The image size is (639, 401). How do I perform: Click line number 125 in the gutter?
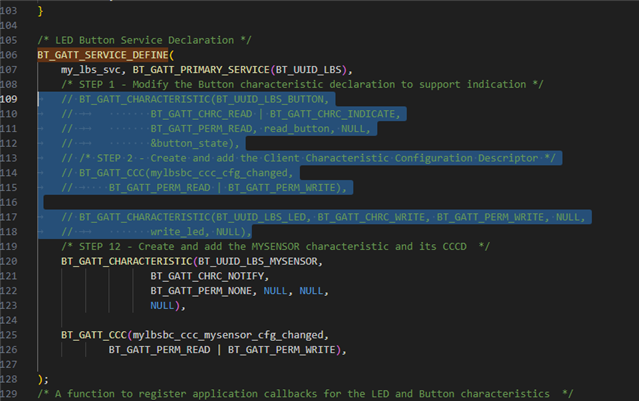click(x=9, y=335)
